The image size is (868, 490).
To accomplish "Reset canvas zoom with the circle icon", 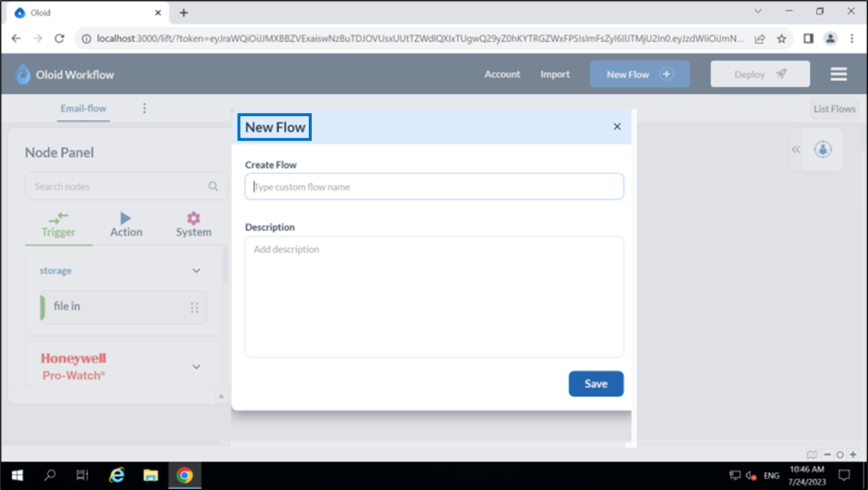I will pyautogui.click(x=840, y=455).
